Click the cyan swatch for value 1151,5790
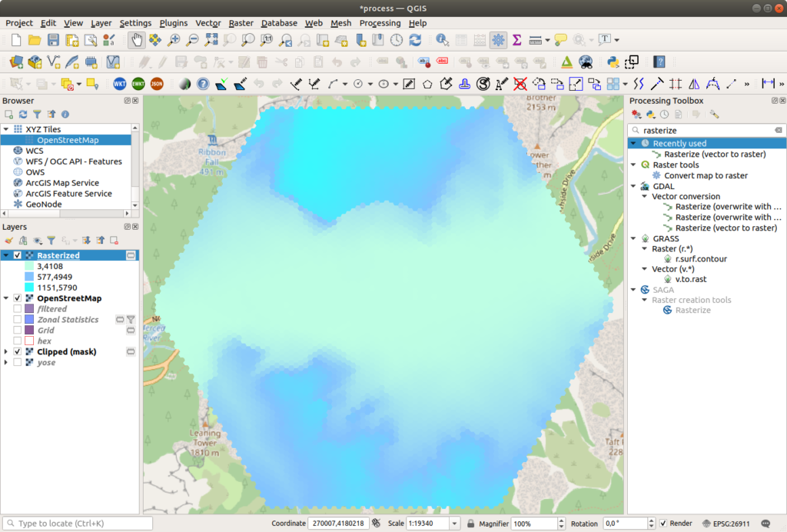 [28, 287]
